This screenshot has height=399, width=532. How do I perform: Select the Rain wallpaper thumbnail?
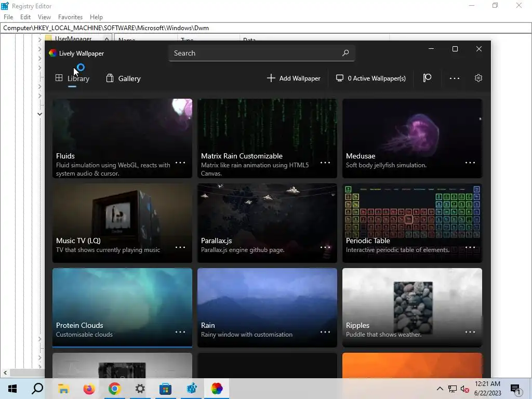[268, 308]
